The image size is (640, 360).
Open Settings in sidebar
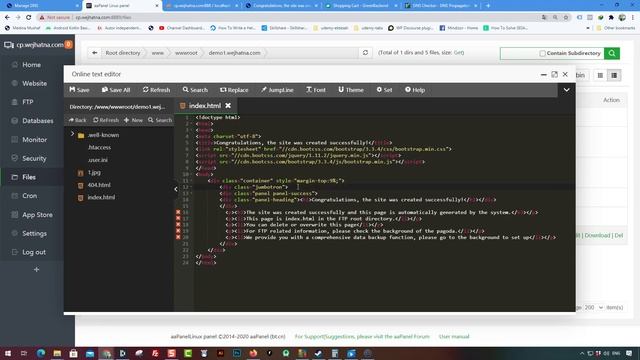[34, 233]
